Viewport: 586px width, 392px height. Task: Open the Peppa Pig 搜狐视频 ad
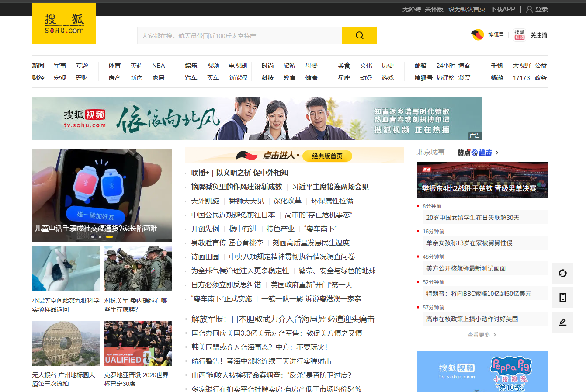(482, 371)
